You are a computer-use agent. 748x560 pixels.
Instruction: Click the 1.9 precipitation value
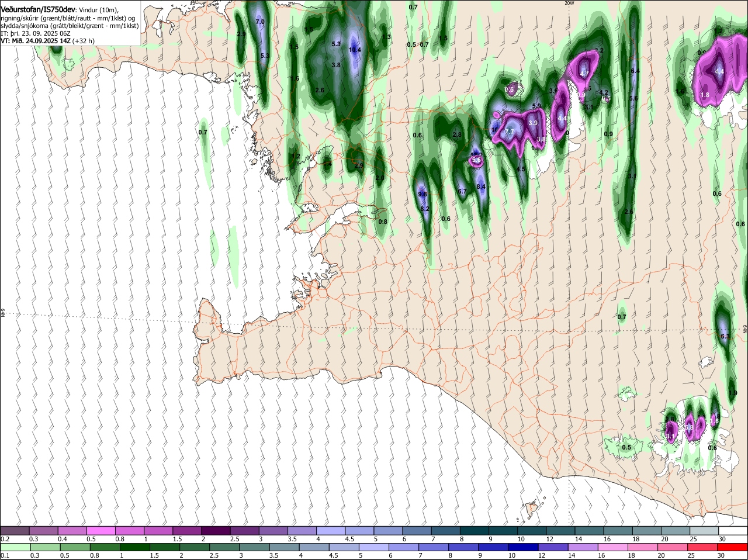pos(733,393)
